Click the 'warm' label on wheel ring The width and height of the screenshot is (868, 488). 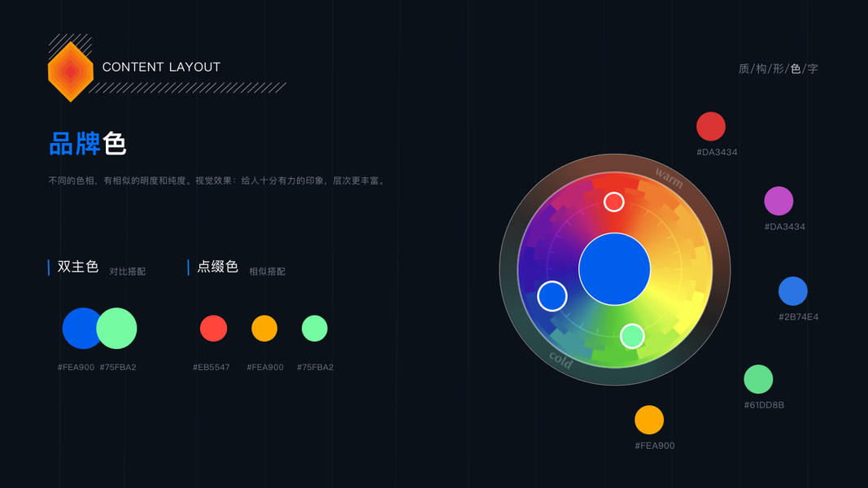(x=670, y=177)
